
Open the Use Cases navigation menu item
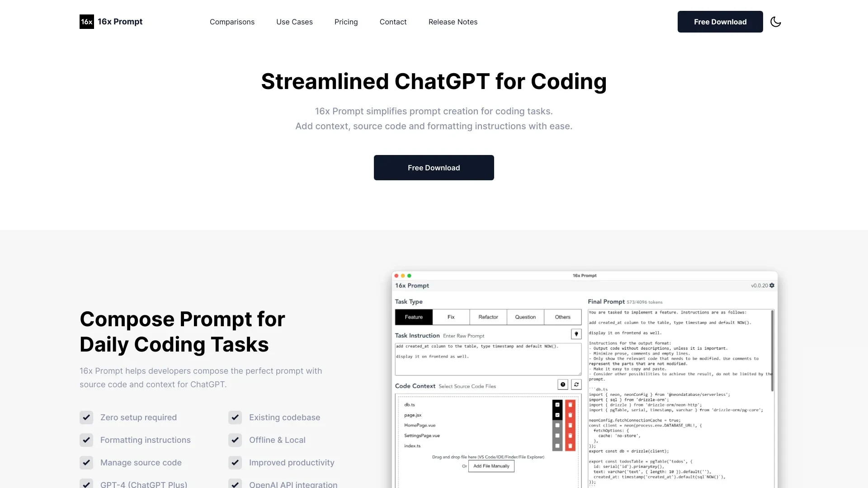pyautogui.click(x=294, y=21)
